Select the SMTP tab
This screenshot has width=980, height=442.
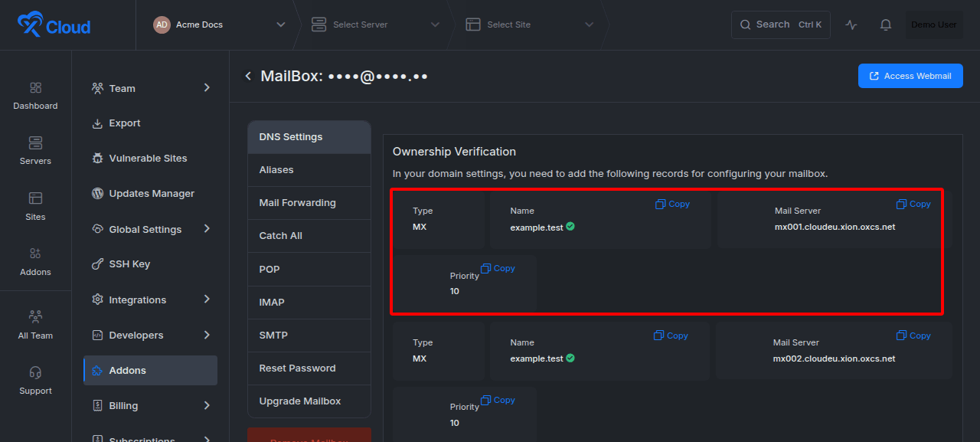click(309, 336)
